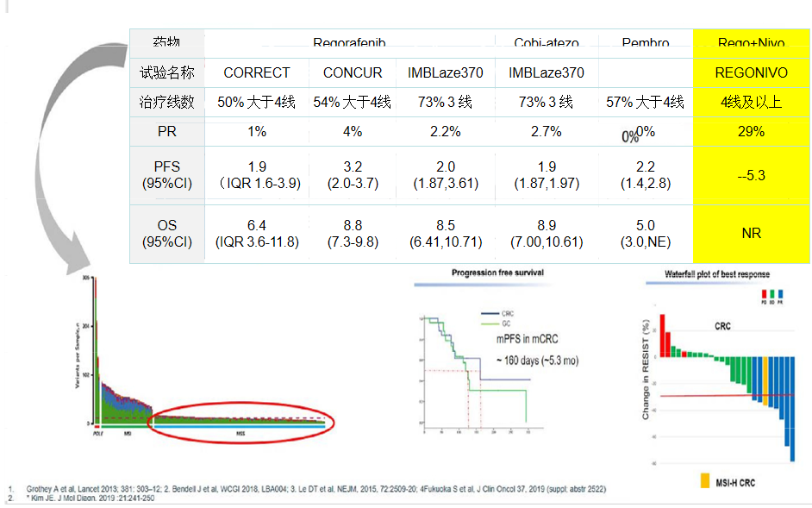Click the PR row label

coord(166,132)
